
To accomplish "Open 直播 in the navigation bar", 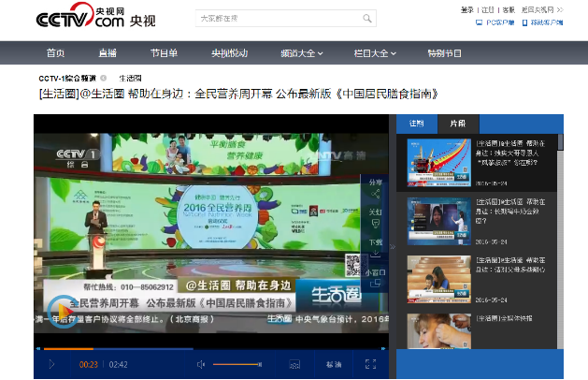I will pos(108,53).
